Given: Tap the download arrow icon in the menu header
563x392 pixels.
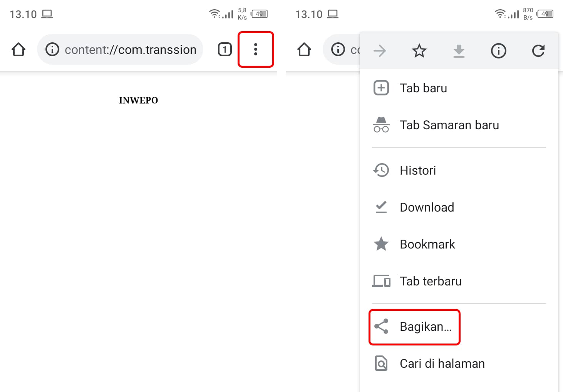Looking at the screenshot, I should (x=459, y=50).
